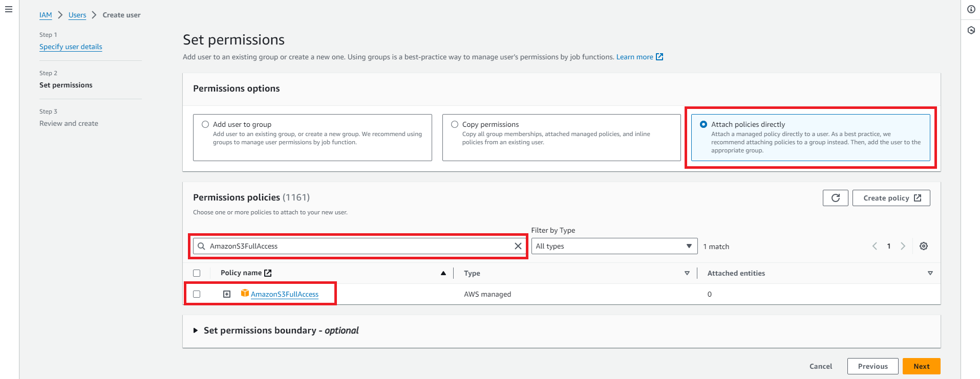This screenshot has height=379, width=980.
Task: Open the policy table preferences gear
Action: click(923, 246)
